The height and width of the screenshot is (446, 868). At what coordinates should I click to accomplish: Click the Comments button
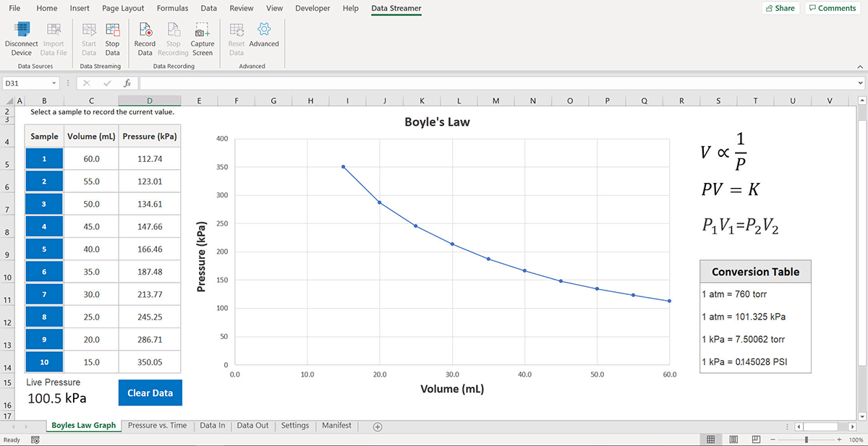click(832, 9)
